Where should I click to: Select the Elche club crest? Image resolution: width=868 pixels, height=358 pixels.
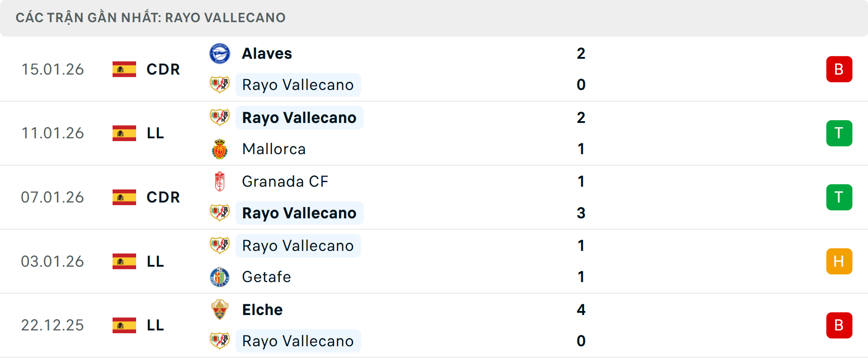[x=220, y=310]
